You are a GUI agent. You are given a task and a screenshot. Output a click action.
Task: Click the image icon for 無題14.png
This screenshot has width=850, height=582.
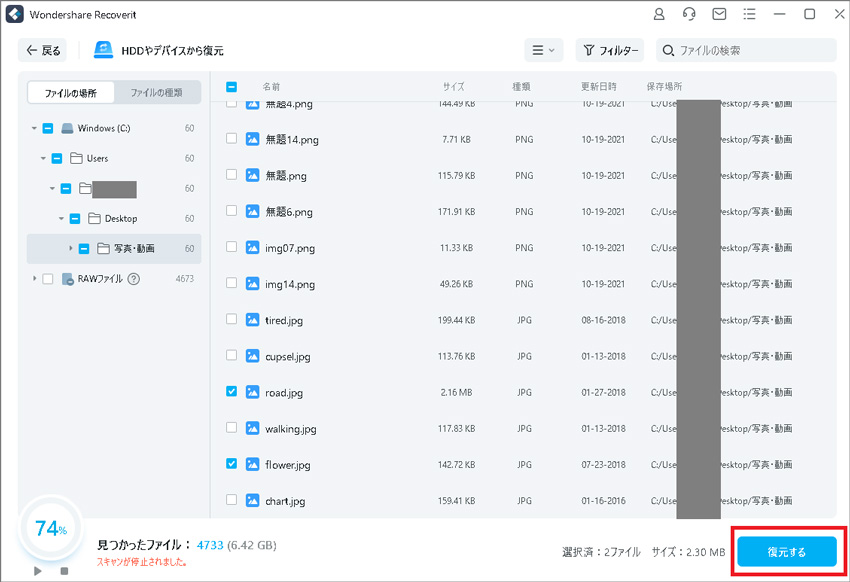253,139
